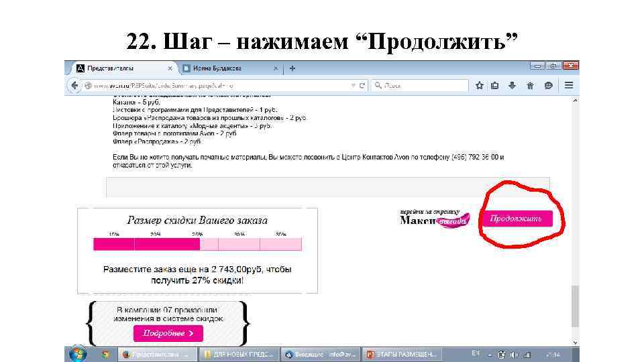Close the Ирина Булдакова tab
The height and width of the screenshot is (362, 644).
point(276,68)
